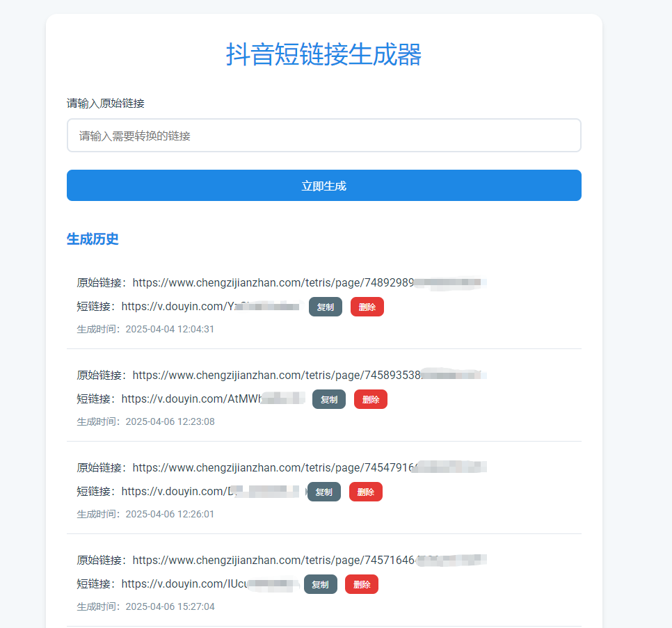Click the link input field
672x628 pixels.
[x=323, y=135]
